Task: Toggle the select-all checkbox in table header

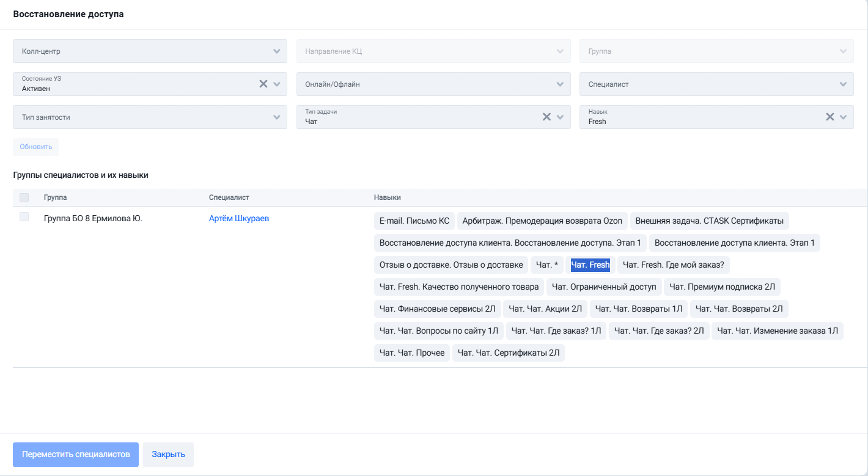Action: tap(24, 197)
